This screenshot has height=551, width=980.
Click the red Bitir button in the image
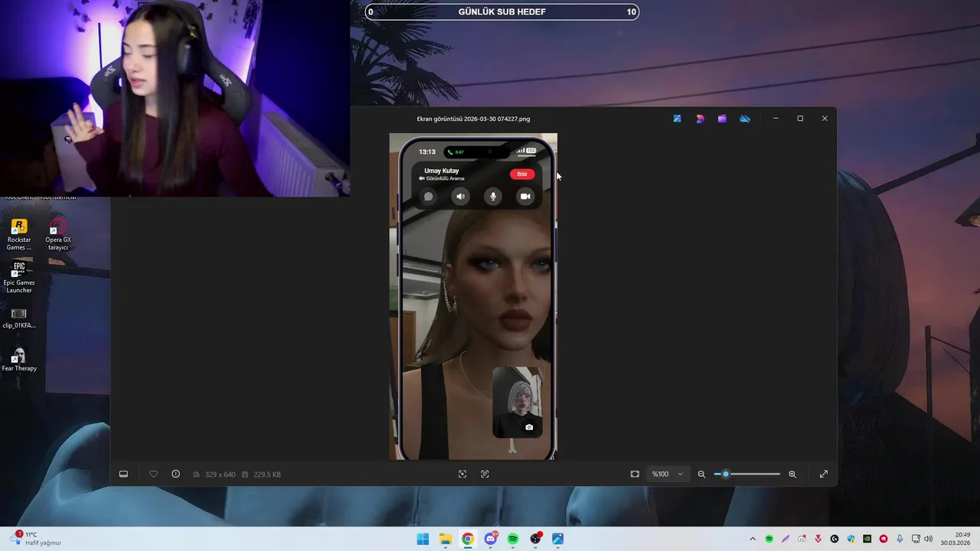click(522, 174)
